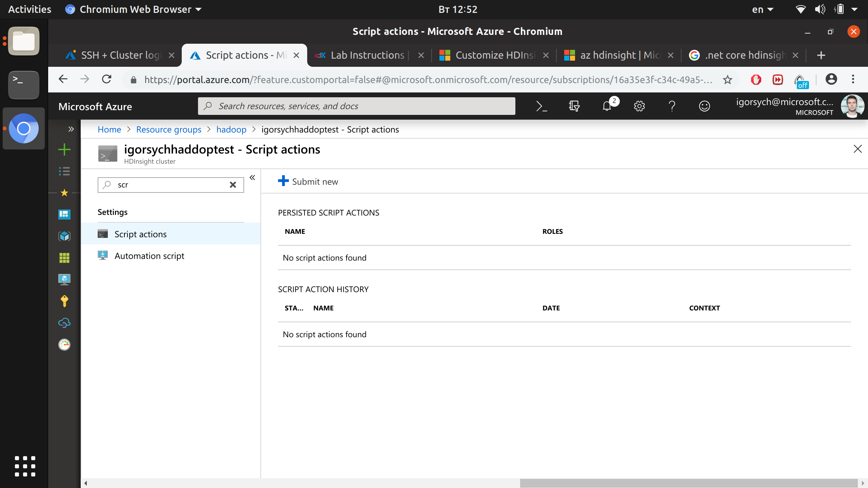Open the help question mark icon
The image size is (868, 488).
click(x=672, y=106)
